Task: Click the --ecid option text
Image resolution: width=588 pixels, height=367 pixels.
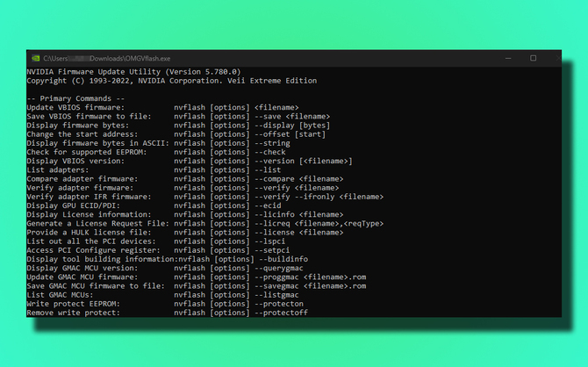Action: (x=268, y=205)
